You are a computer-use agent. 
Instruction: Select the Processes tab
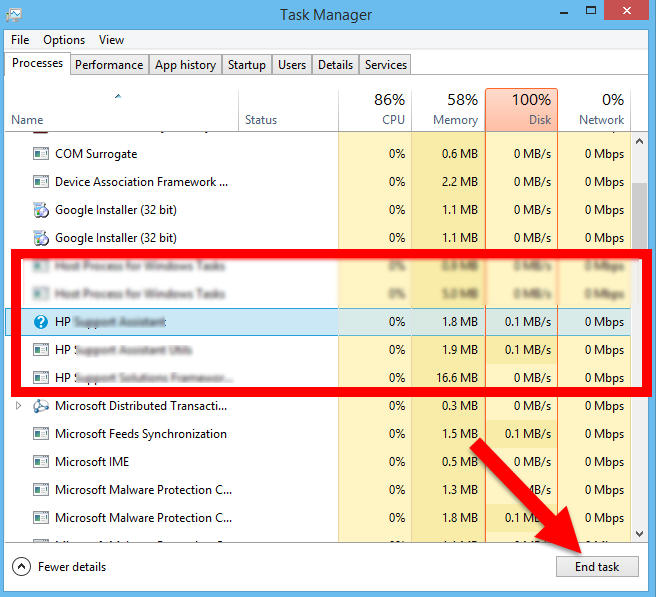tap(37, 63)
